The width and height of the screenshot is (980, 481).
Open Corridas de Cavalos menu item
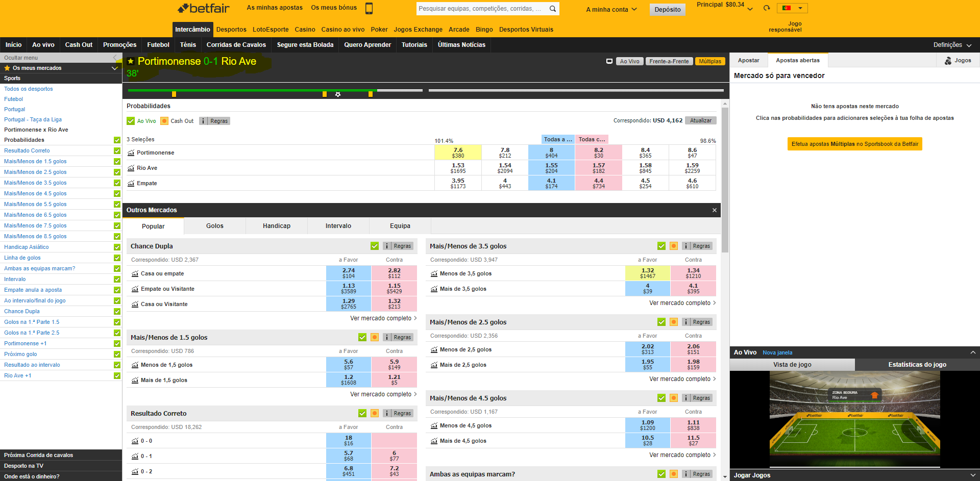click(x=236, y=45)
